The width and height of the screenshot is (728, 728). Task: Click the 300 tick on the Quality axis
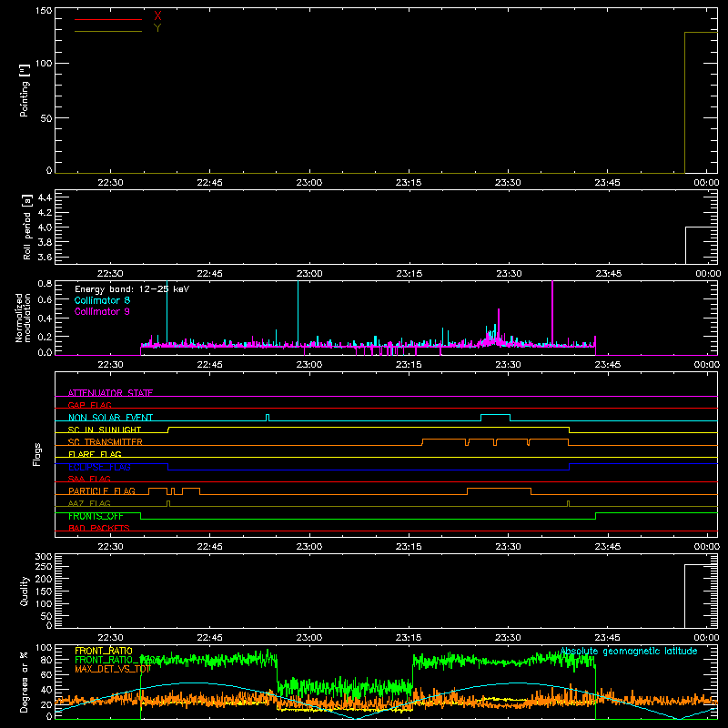(44, 557)
